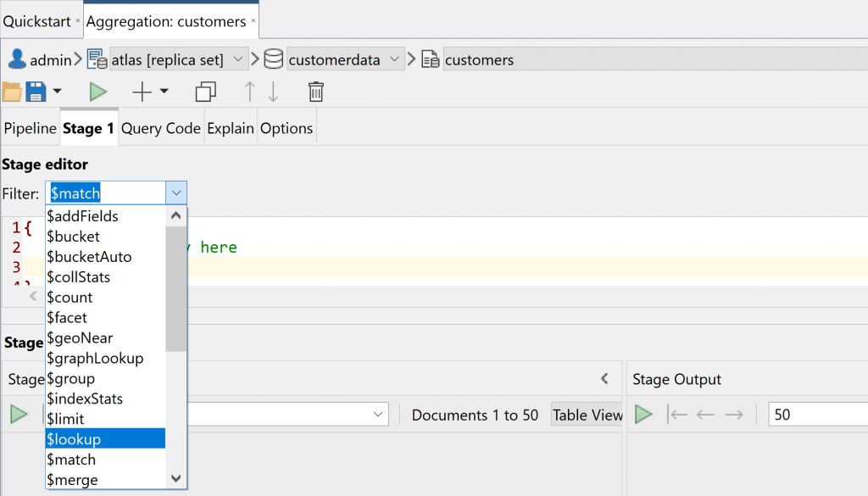The height and width of the screenshot is (496, 868).
Task: Open the atlas replica set dropdown
Action: click(239, 59)
